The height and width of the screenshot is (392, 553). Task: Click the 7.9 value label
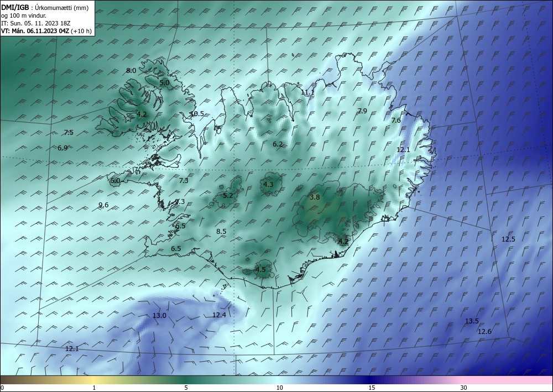[x=362, y=111]
